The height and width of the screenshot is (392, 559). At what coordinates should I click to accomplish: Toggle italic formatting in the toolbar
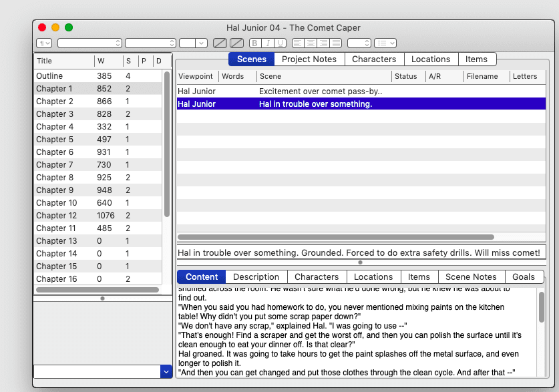(x=268, y=43)
